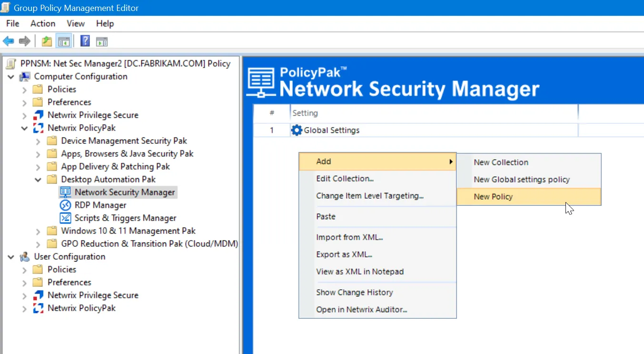
Task: Select Network Security Manager tree item
Action: (125, 192)
